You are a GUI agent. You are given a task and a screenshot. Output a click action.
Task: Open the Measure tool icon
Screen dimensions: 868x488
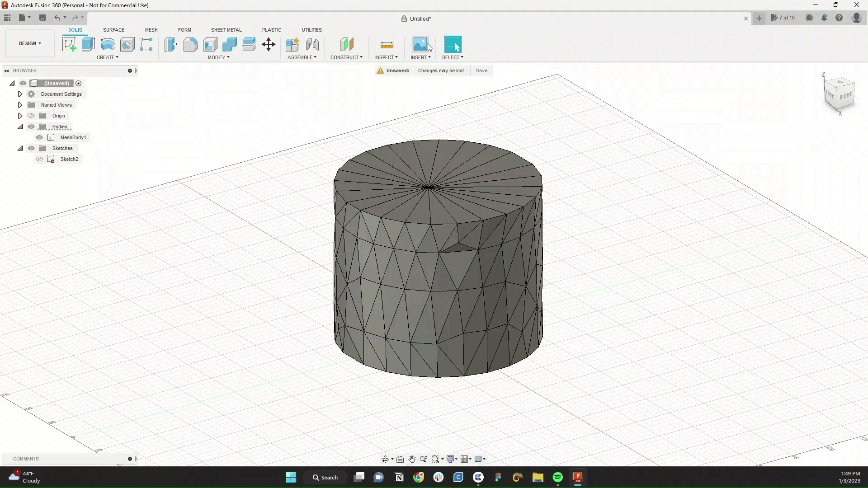(387, 44)
